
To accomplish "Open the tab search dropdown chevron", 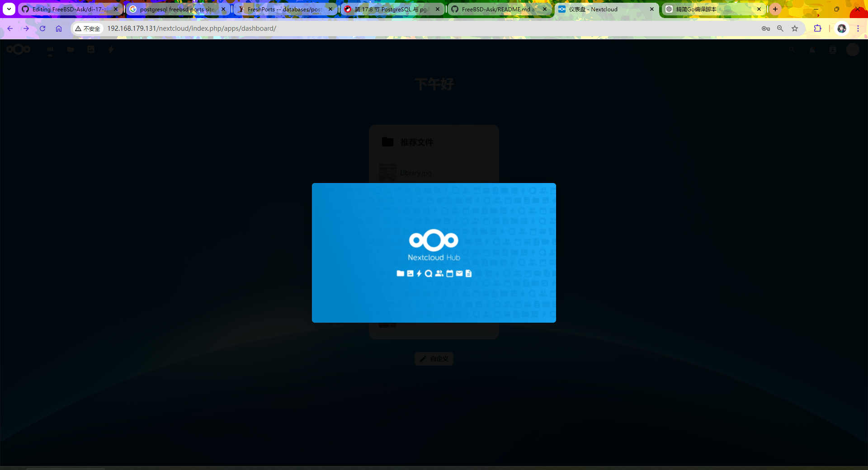I will 9,9.
